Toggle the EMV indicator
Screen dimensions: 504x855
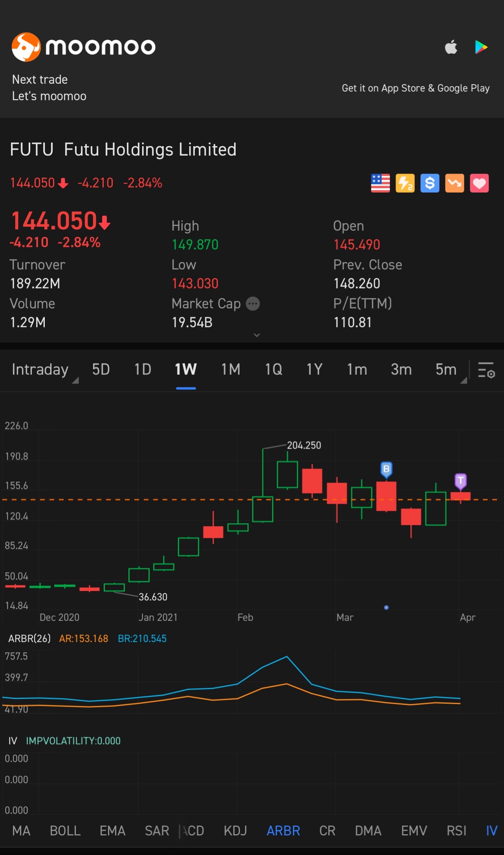414,831
